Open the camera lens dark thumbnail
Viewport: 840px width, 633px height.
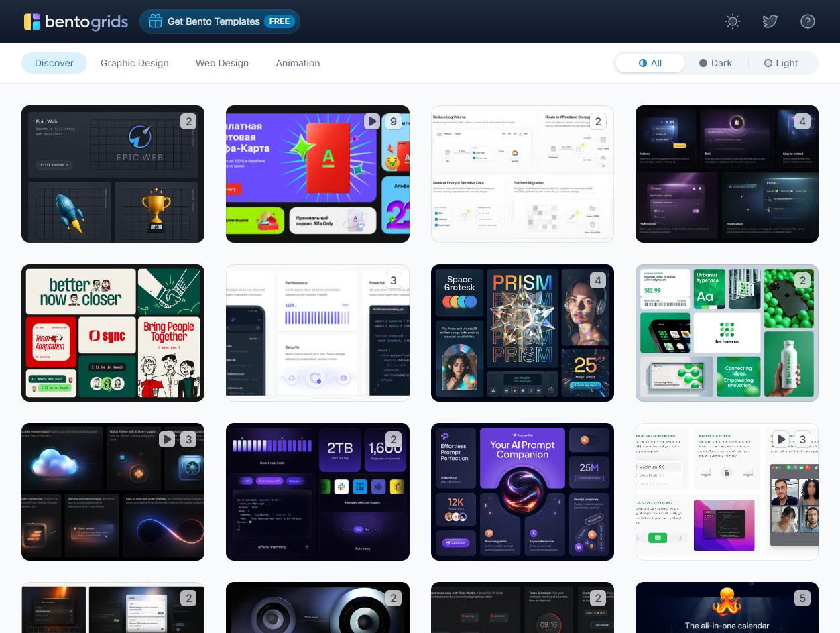pos(318,608)
